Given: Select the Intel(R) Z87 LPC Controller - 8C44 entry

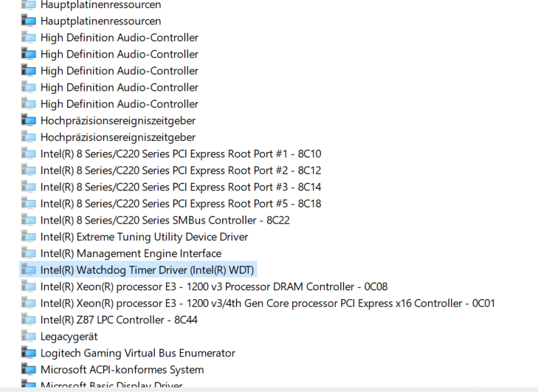Looking at the screenshot, I should [119, 320].
